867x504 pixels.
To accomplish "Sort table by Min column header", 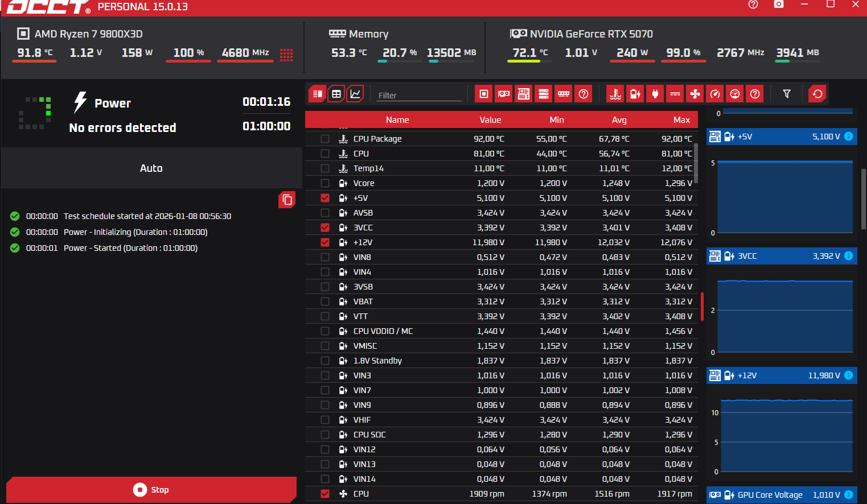I will (557, 120).
